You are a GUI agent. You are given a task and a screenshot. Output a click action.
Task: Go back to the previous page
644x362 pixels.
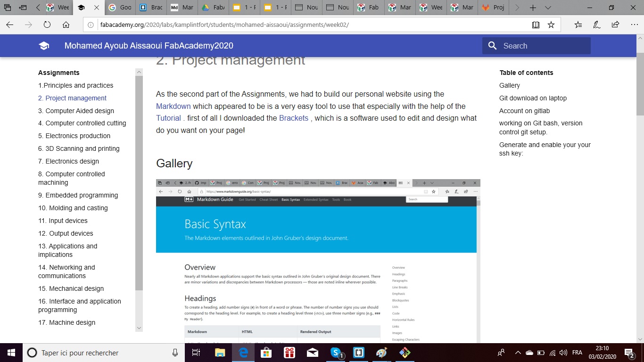click(x=9, y=25)
